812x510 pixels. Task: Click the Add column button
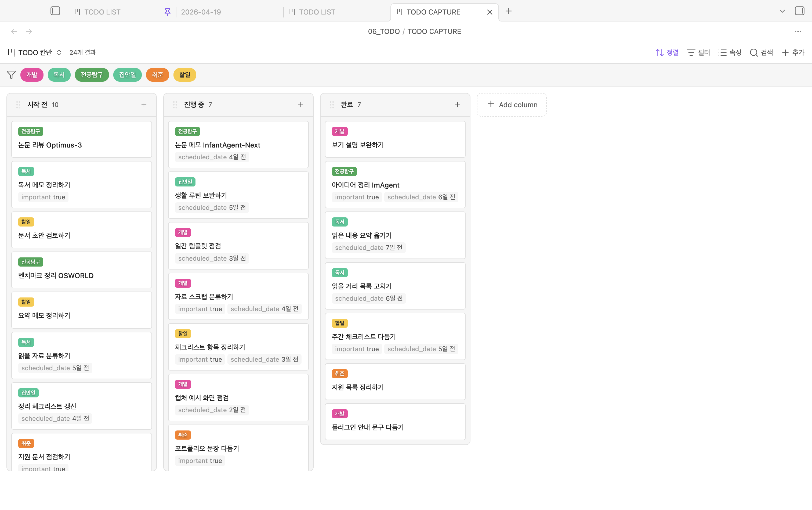click(511, 105)
